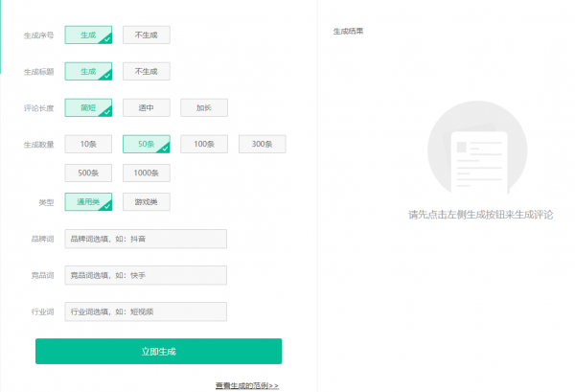The image size is (575, 392).
Task: Pick 100条 as the 生成数量
Action: tap(203, 144)
